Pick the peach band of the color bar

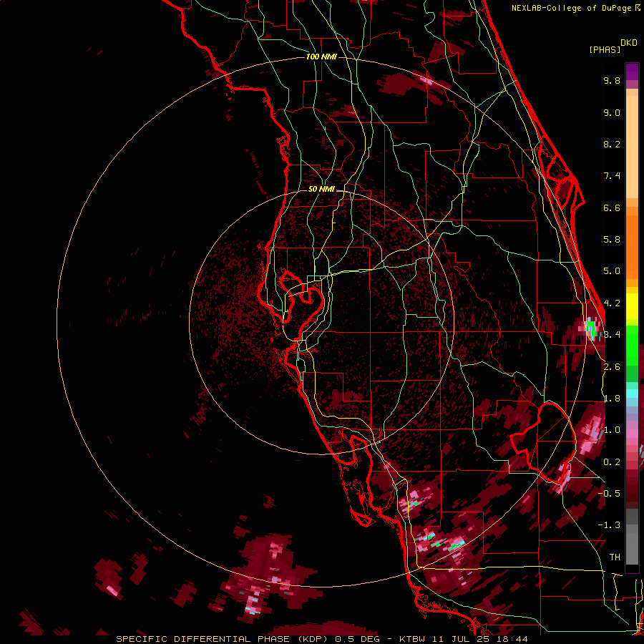pyautogui.click(x=632, y=144)
